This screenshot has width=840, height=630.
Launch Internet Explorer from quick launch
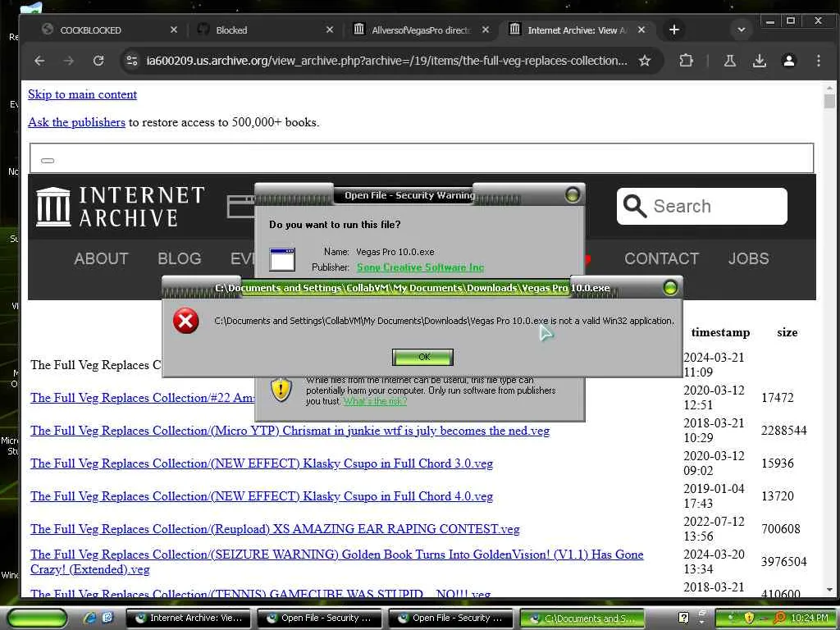90,618
